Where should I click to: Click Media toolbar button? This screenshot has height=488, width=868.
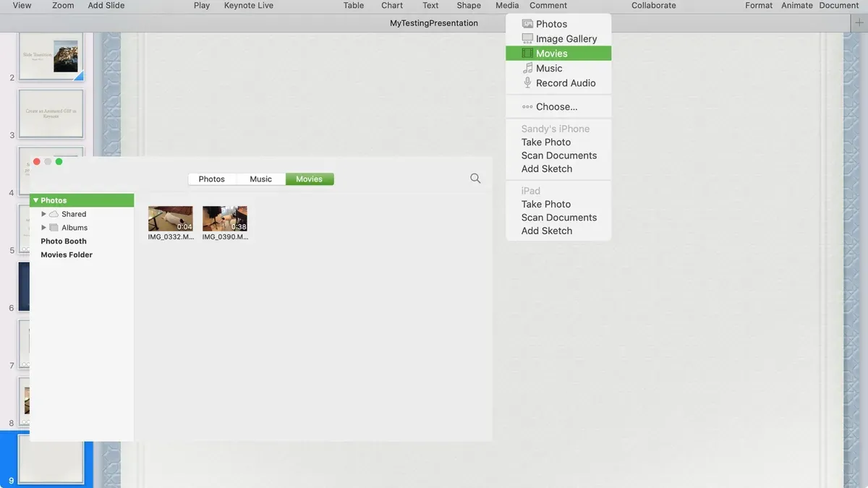pos(507,5)
